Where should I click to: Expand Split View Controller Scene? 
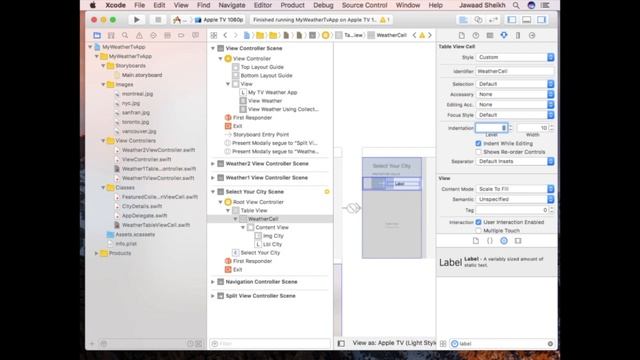213,296
